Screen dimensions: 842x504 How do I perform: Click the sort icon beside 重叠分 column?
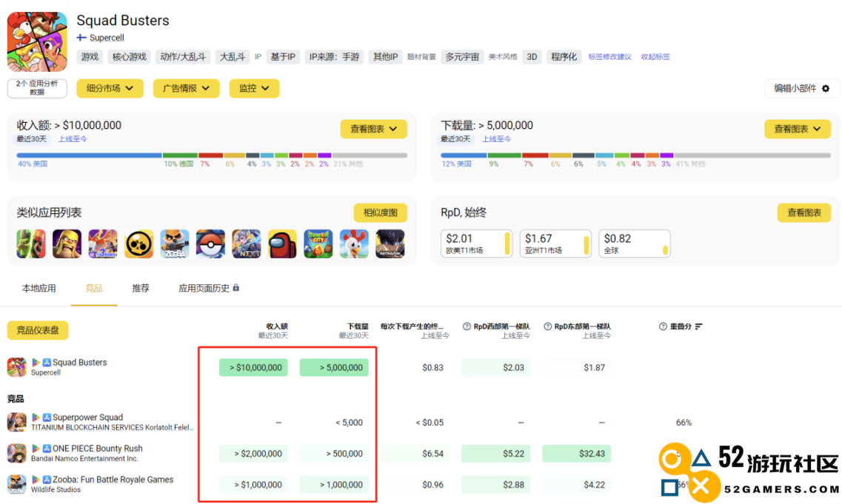(698, 326)
